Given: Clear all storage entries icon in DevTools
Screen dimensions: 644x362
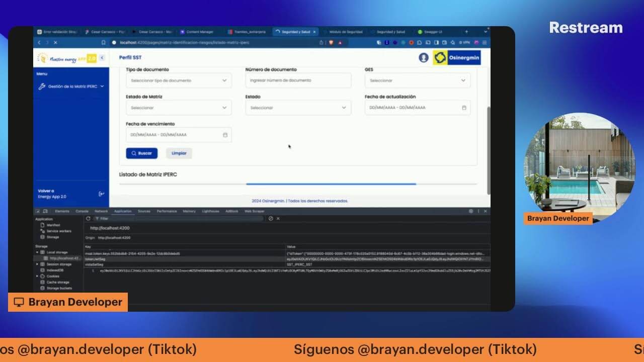Looking at the screenshot, I should point(271,219).
